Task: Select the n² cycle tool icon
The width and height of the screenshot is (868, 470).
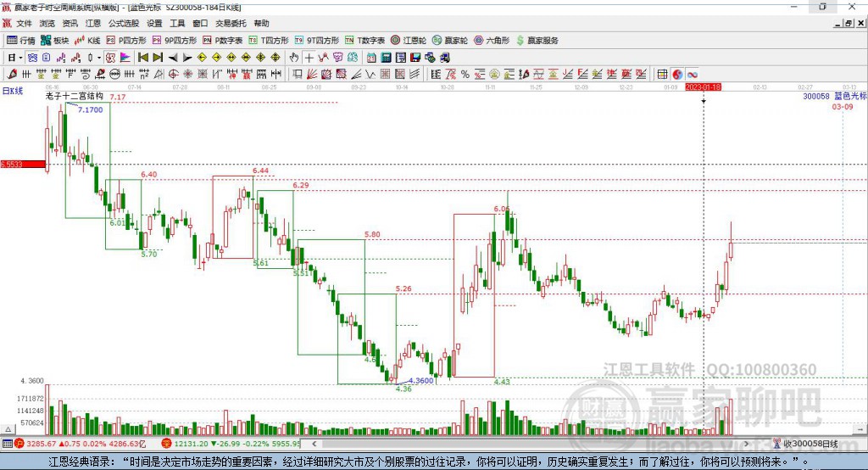Action: (144, 75)
